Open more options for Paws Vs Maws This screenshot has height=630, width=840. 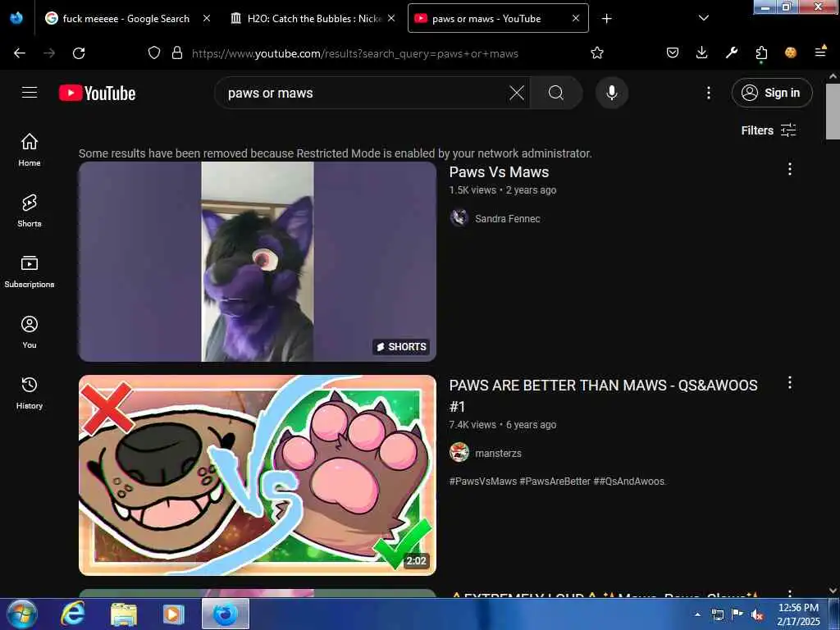point(790,169)
